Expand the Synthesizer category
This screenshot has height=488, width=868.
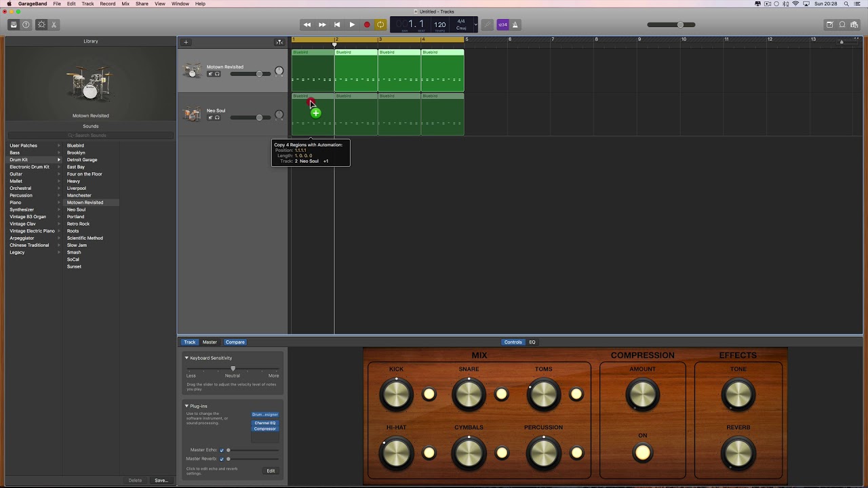point(59,209)
